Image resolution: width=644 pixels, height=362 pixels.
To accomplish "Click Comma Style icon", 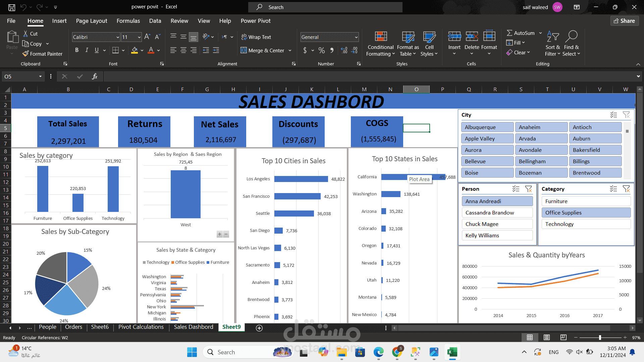I will point(332,50).
